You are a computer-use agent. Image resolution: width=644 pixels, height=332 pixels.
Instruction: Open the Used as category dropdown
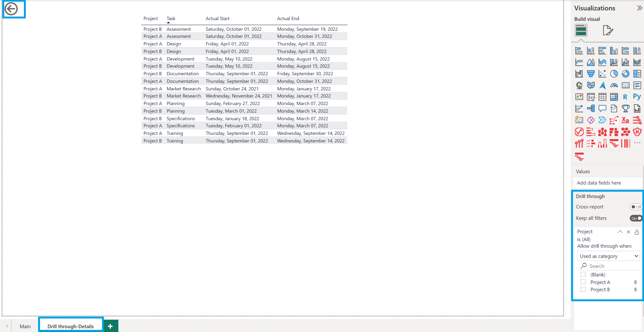click(x=609, y=256)
